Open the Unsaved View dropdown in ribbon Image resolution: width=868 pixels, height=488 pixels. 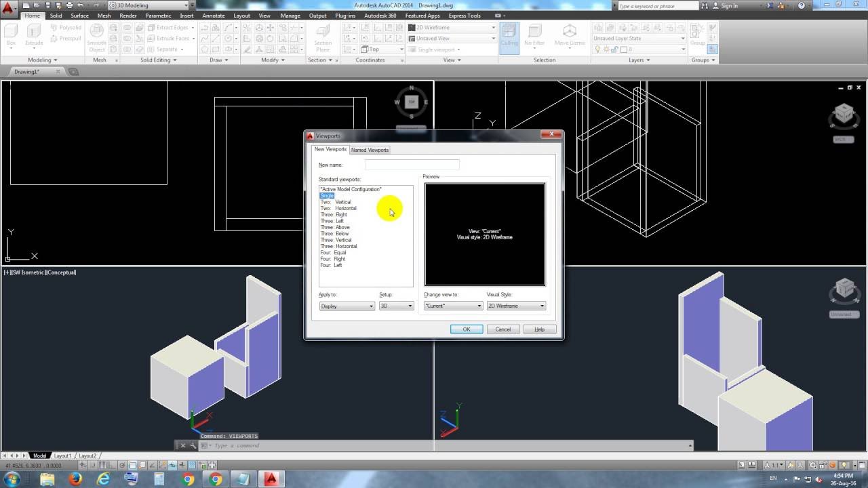coord(452,39)
